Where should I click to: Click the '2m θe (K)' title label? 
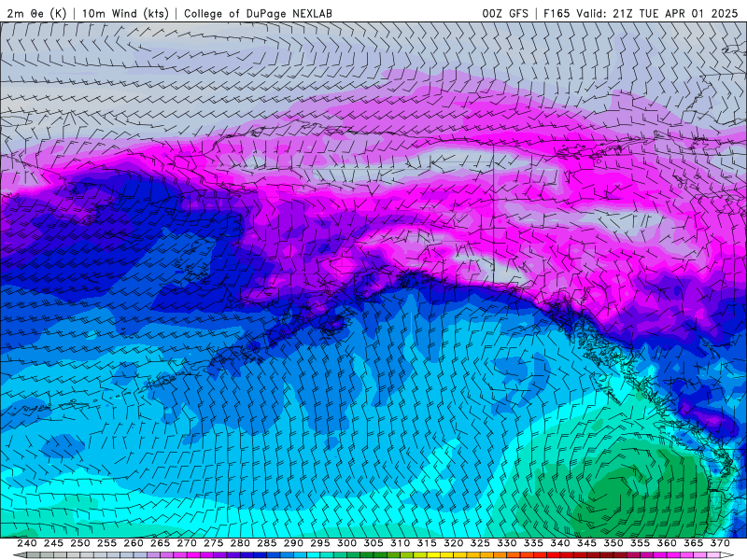(36, 13)
